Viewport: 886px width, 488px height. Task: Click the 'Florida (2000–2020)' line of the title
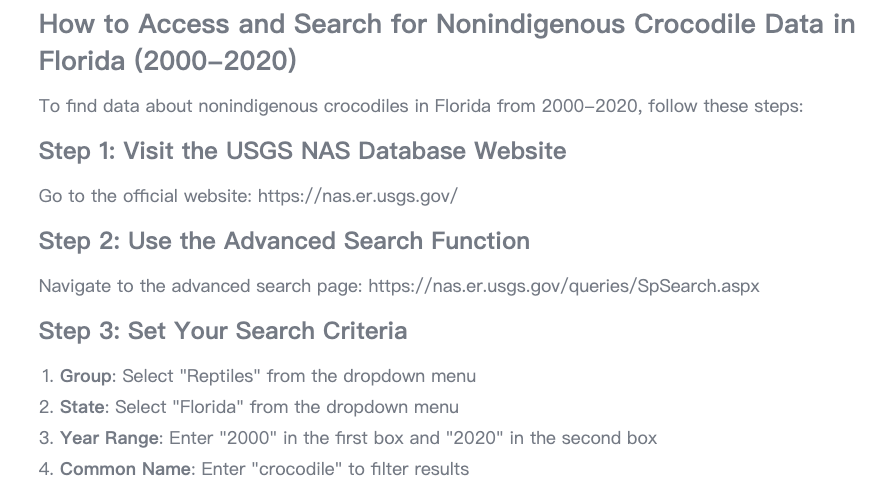pyautogui.click(x=167, y=60)
